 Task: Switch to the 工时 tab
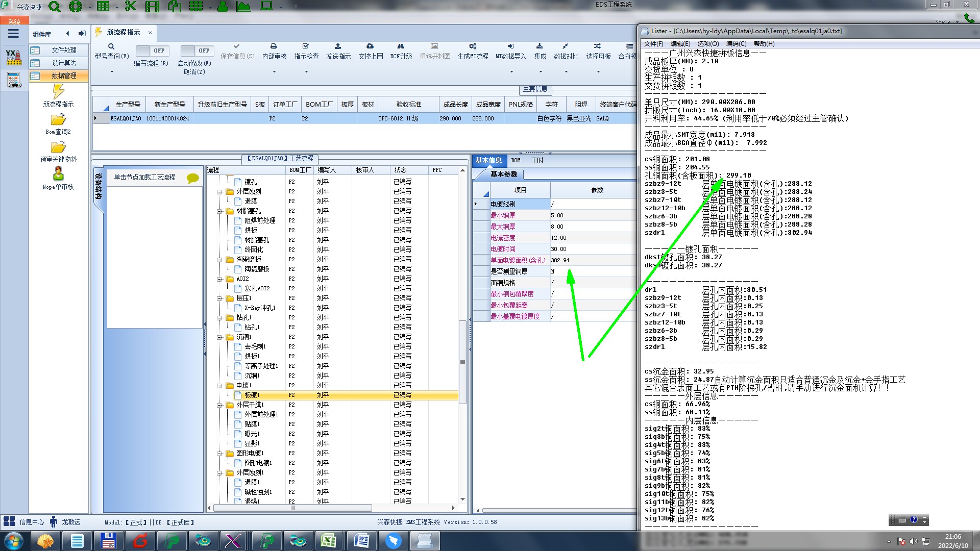pos(537,160)
